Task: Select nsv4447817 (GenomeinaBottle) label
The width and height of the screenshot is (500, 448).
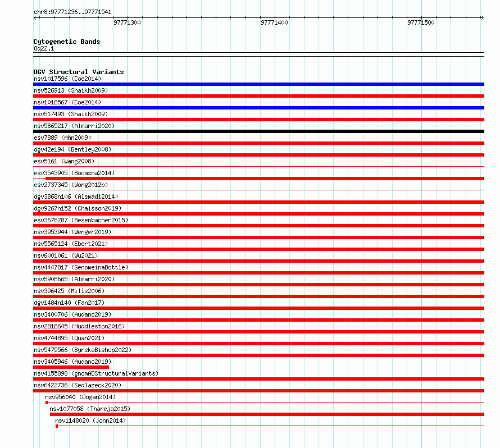Action: click(x=81, y=267)
